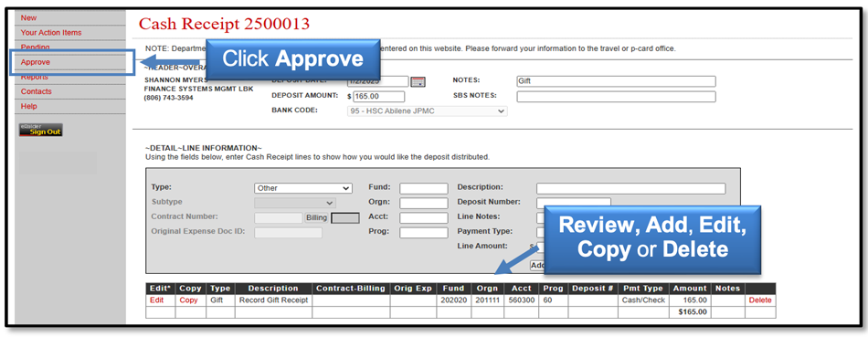The width and height of the screenshot is (868, 337).
Task: Click the Notes field containing Gift
Action: coord(616,81)
